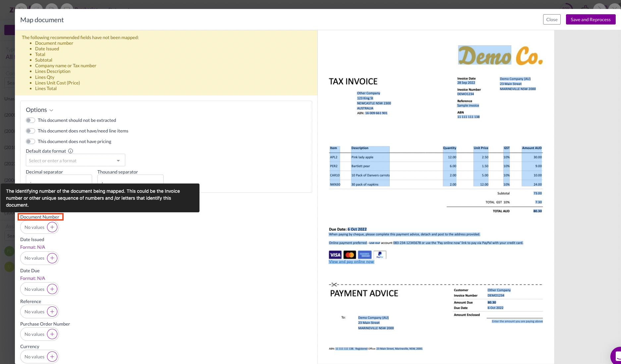Add a value for Date Due
This screenshot has width=621, height=364.
tap(52, 289)
